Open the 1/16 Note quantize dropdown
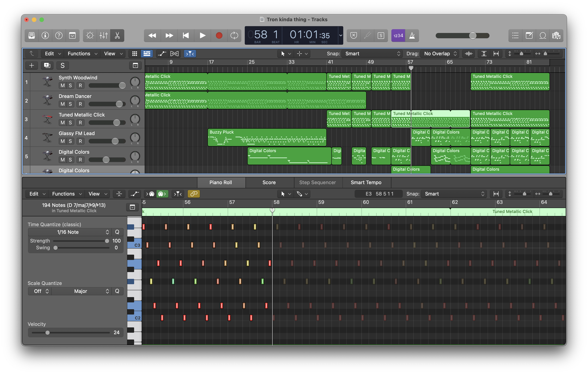The image size is (588, 374). pos(70,232)
